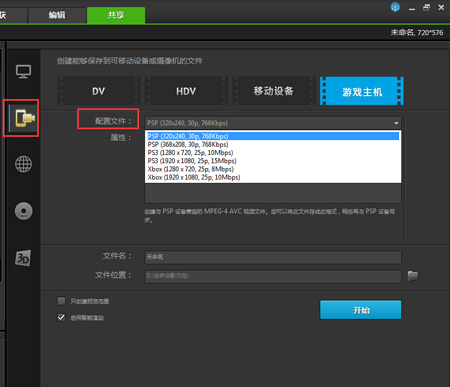This screenshot has width=450, height=387.
Task: Enable the 只创建预览范围 checkbox
Action: click(x=61, y=301)
